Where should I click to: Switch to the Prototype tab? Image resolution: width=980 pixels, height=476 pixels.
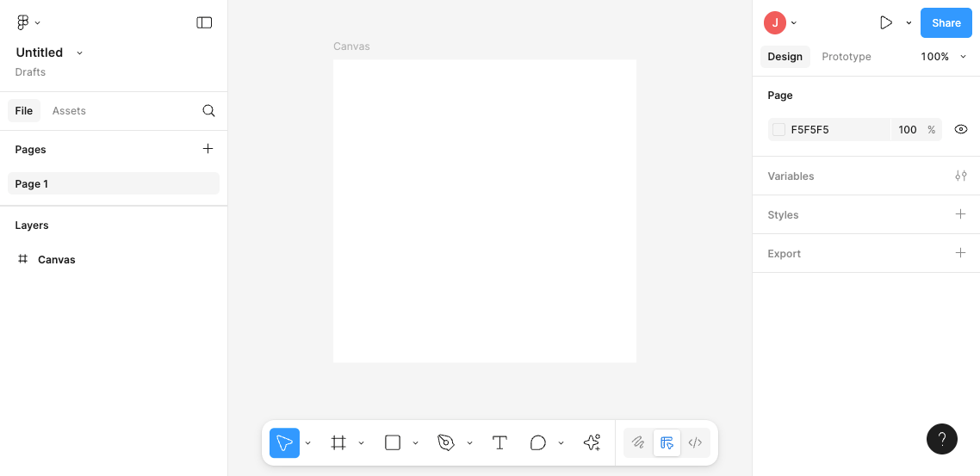click(x=846, y=57)
